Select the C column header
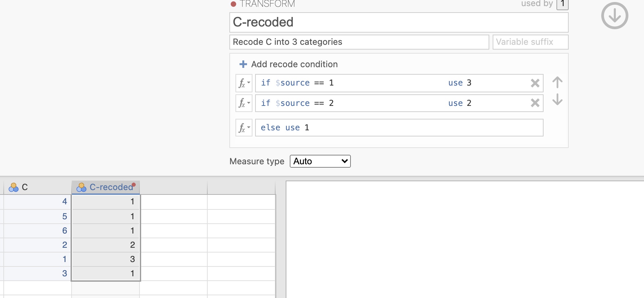644x298 pixels. 37,187
